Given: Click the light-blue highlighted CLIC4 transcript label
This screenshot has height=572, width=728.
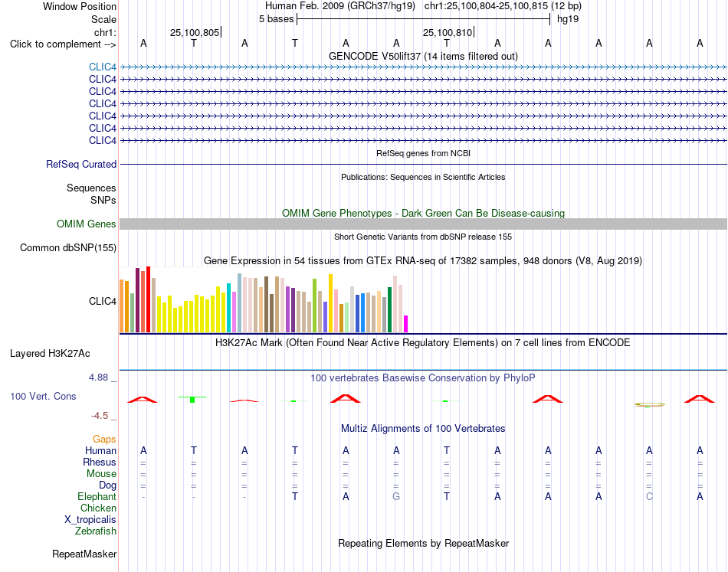Looking at the screenshot, I should [x=103, y=67].
